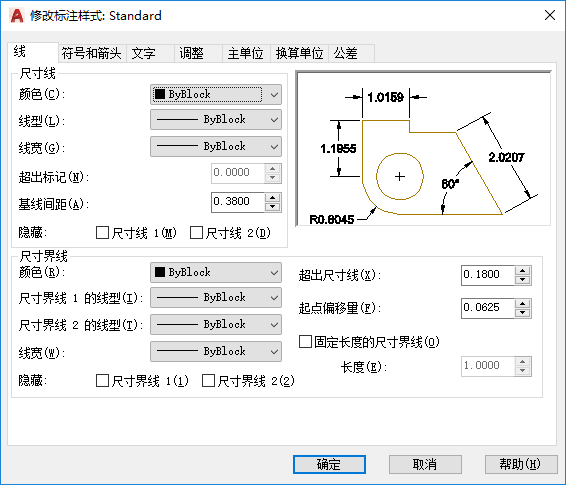This screenshot has height=485, width=566.
Task: Open the 尺寸界线 颜色(R) dropdown
Action: [216, 272]
